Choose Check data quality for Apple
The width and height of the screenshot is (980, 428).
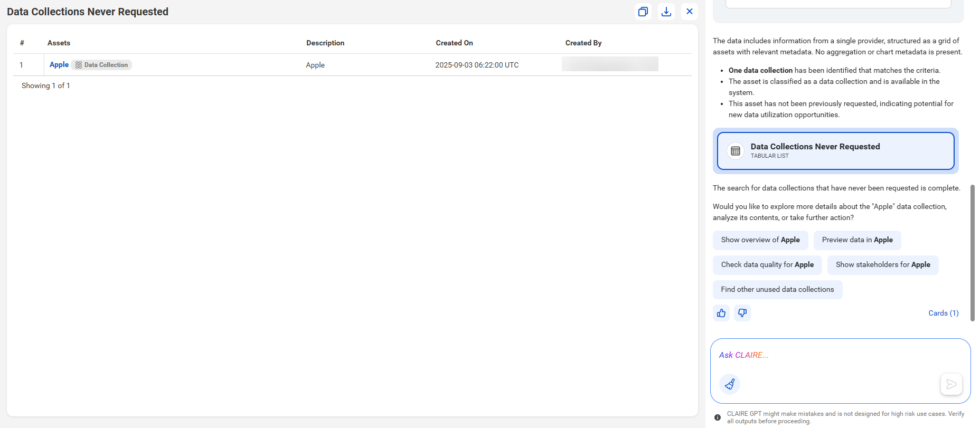coord(767,265)
